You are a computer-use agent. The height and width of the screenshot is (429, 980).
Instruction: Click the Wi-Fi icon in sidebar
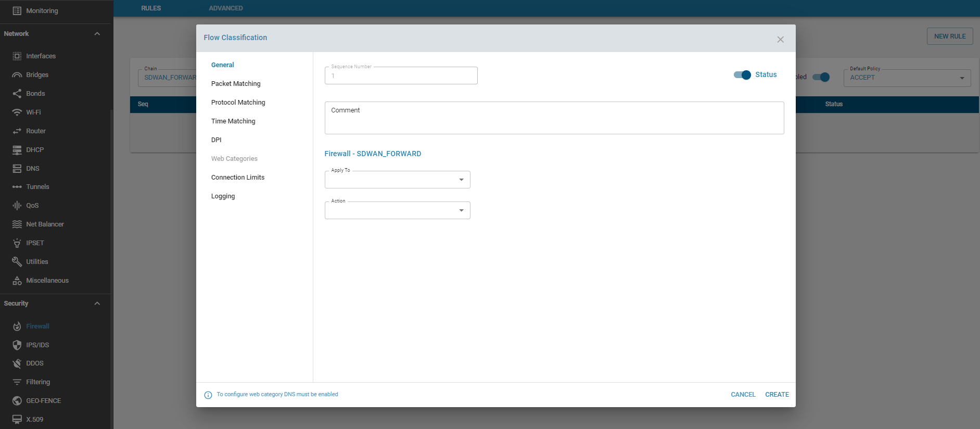17,112
